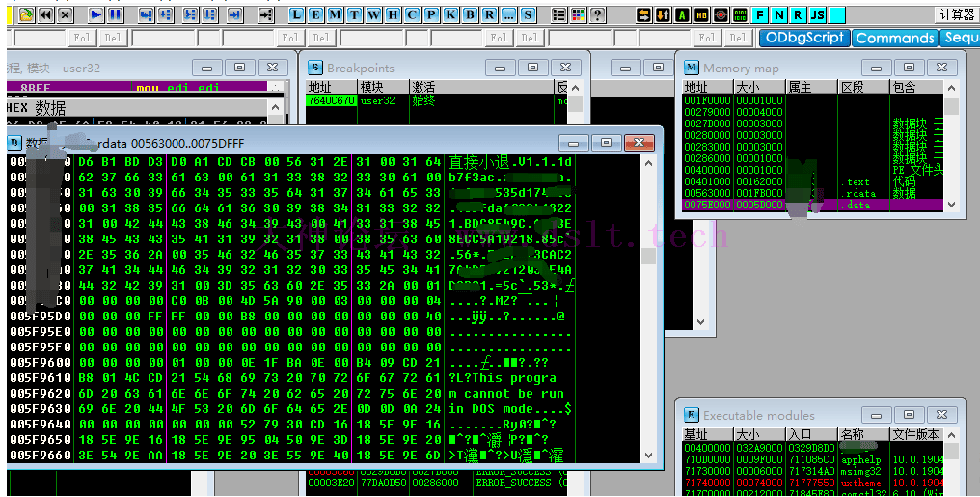This screenshot has width=980, height=497.
Task: Switch to the Commands tab
Action: pyautogui.click(x=895, y=38)
